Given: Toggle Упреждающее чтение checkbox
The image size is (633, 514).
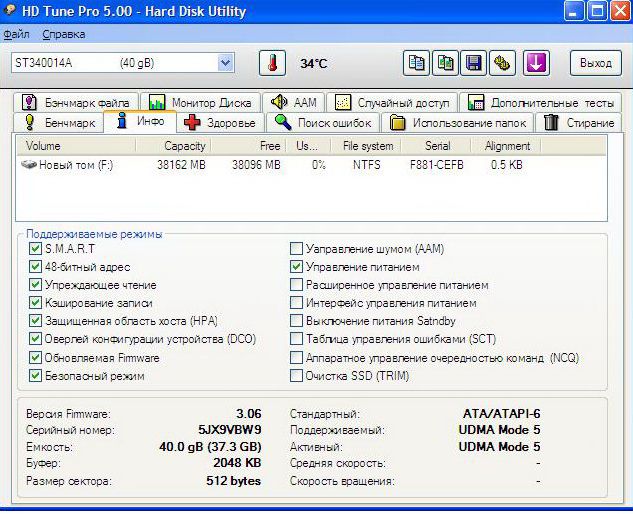Looking at the screenshot, I should pyautogui.click(x=35, y=285).
